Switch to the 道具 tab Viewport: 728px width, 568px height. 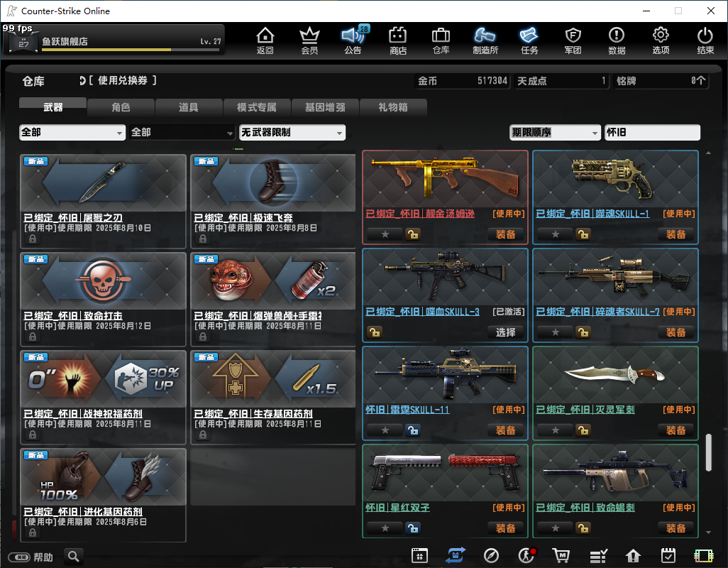189,106
